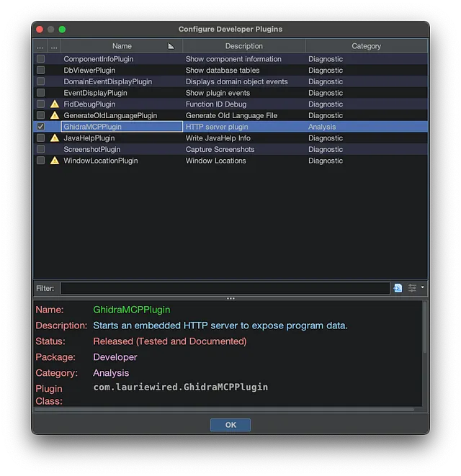Sort by the Category column header
The height and width of the screenshot is (476, 461).
pyautogui.click(x=366, y=46)
